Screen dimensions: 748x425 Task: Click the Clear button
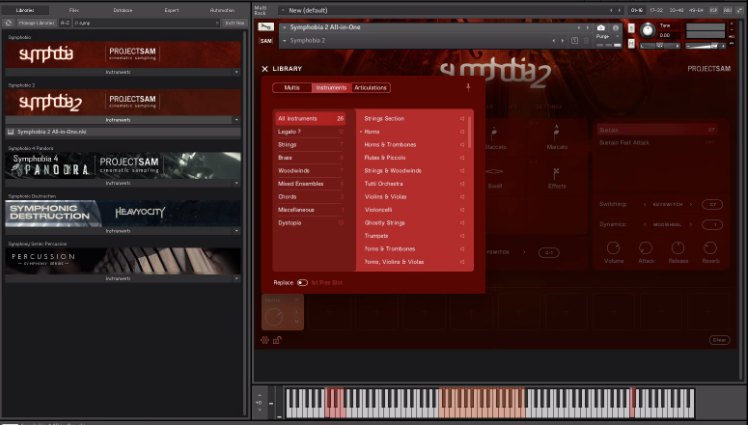point(719,340)
